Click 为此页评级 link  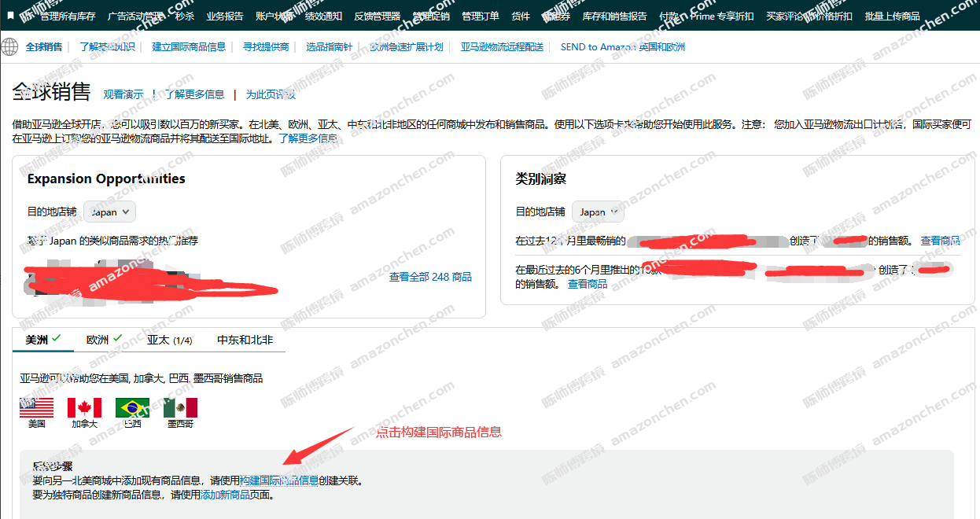pyautogui.click(x=271, y=94)
